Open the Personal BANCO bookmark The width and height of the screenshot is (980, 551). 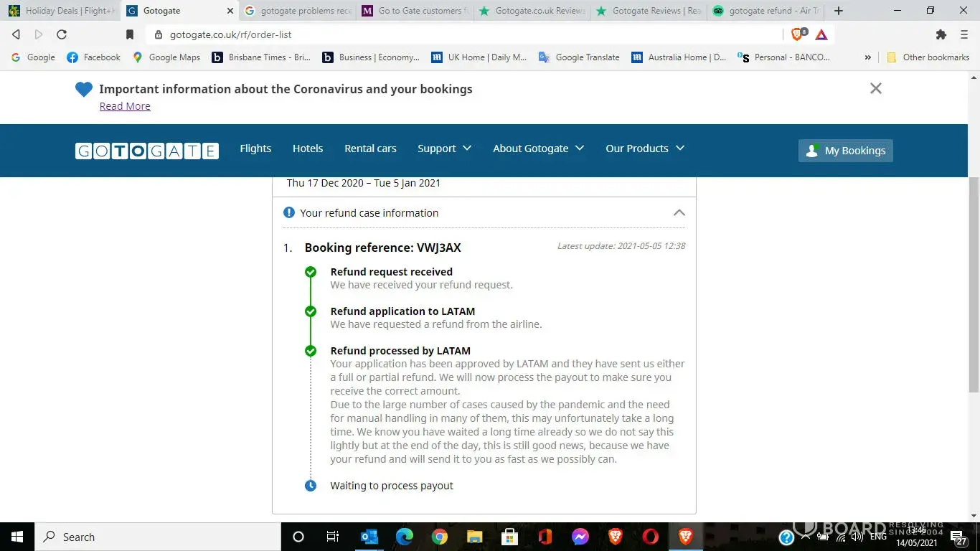pos(783,57)
